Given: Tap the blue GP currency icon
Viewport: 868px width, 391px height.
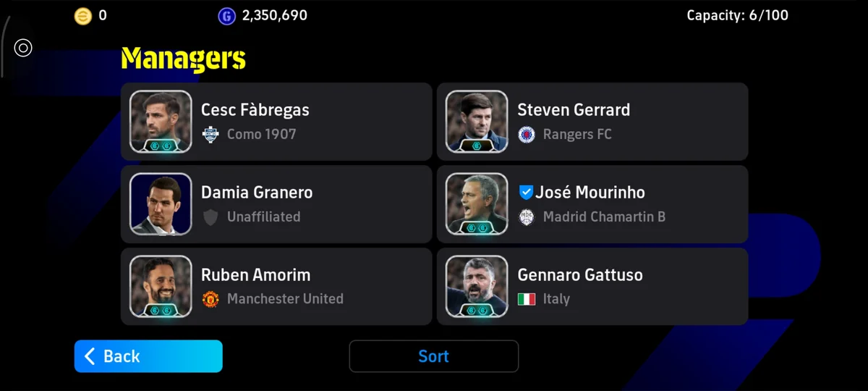Looking at the screenshot, I should point(227,15).
